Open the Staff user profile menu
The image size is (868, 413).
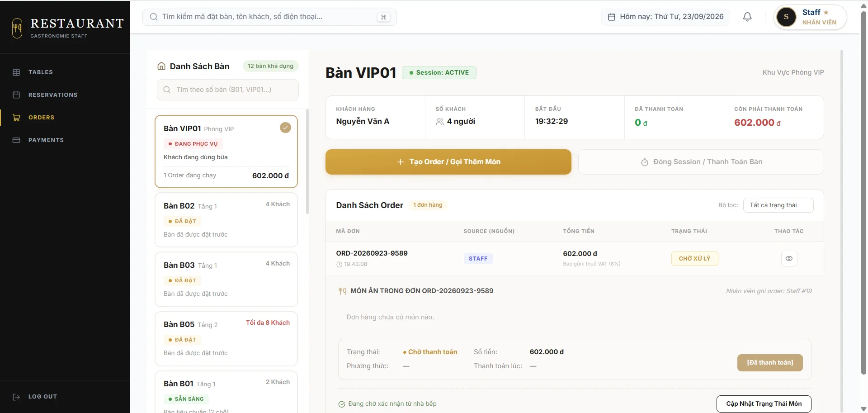point(810,17)
